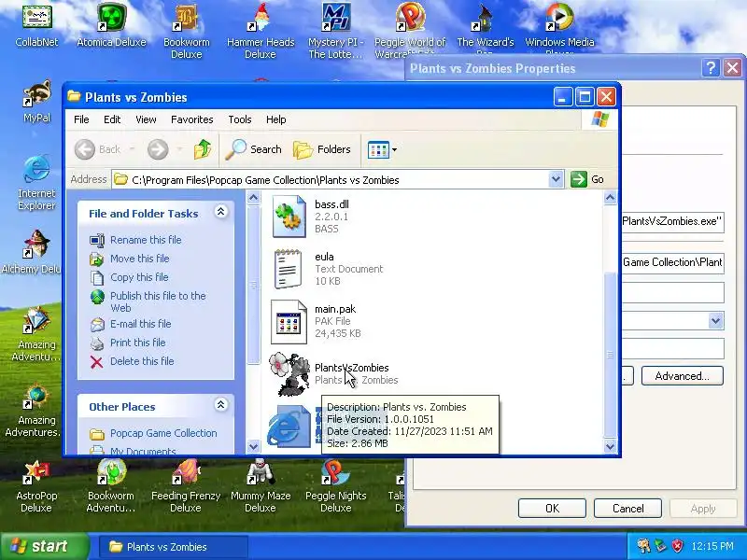The width and height of the screenshot is (747, 560).
Task: Open the CollabNet desktop icon
Action: [36, 24]
